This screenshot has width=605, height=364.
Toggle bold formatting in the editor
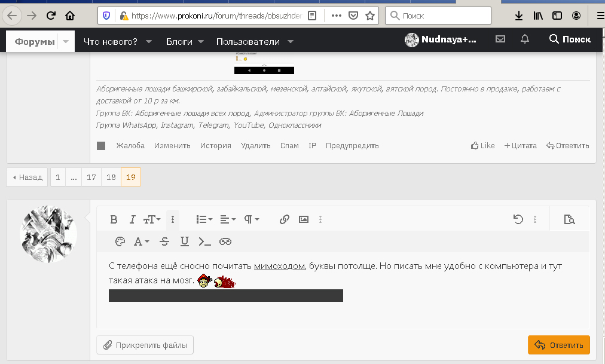coord(114,219)
